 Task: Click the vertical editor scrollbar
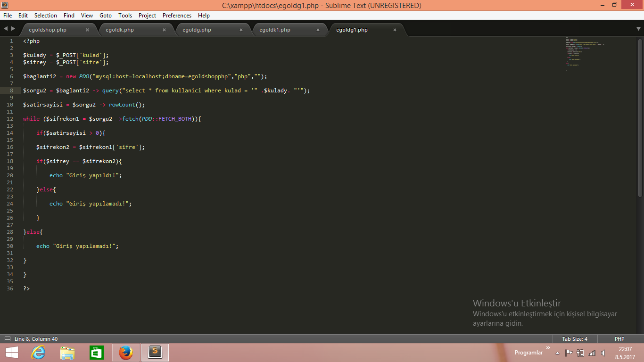click(x=640, y=118)
